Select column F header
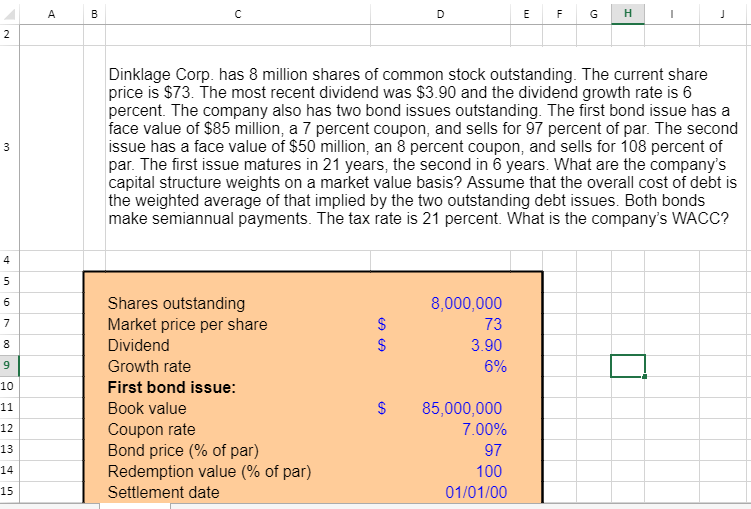Viewport: 751px width, 509px height. tap(559, 14)
